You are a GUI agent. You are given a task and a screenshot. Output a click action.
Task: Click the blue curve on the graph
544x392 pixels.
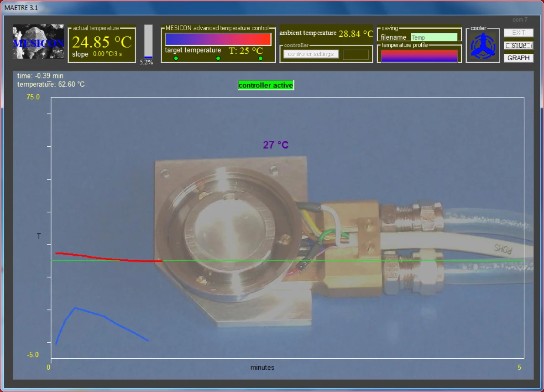pos(105,317)
